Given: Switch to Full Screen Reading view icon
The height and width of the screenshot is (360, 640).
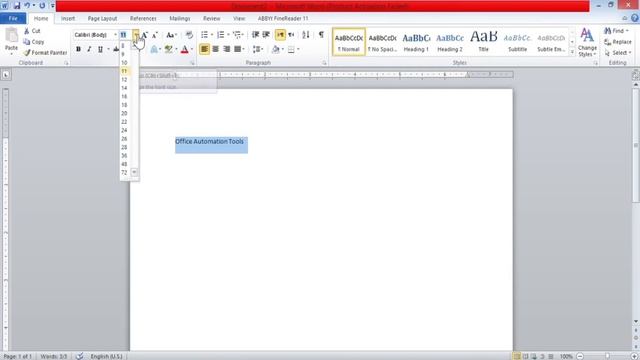Looking at the screenshot, I should coord(525,356).
